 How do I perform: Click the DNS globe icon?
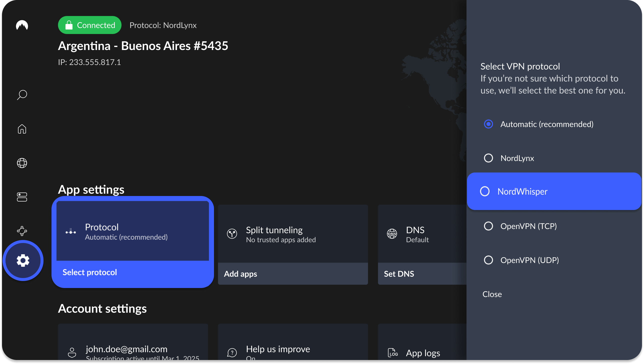click(x=392, y=234)
